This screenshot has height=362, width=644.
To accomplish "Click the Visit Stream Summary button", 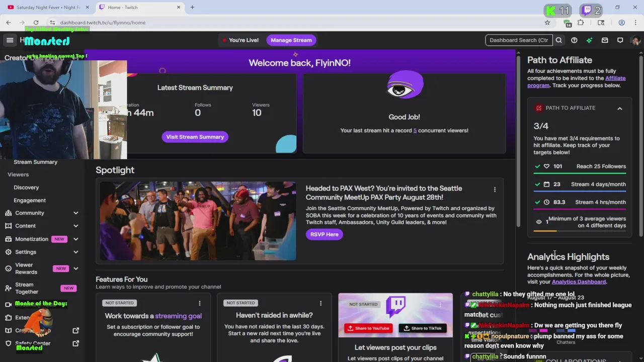I will tap(195, 137).
